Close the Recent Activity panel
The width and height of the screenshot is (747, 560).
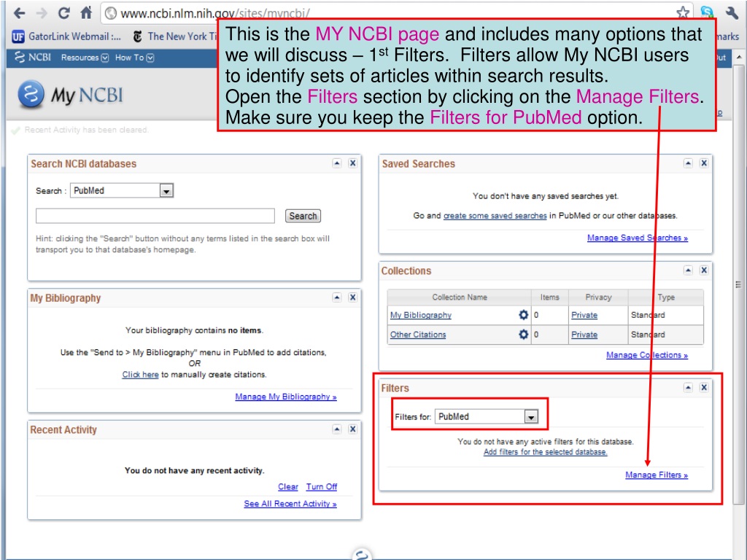[x=352, y=429]
